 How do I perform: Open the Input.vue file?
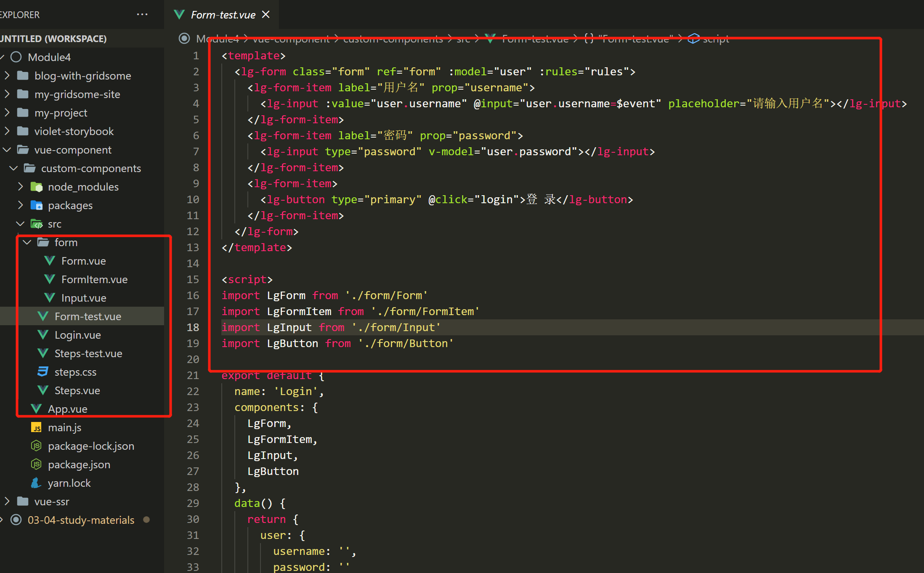coord(84,298)
